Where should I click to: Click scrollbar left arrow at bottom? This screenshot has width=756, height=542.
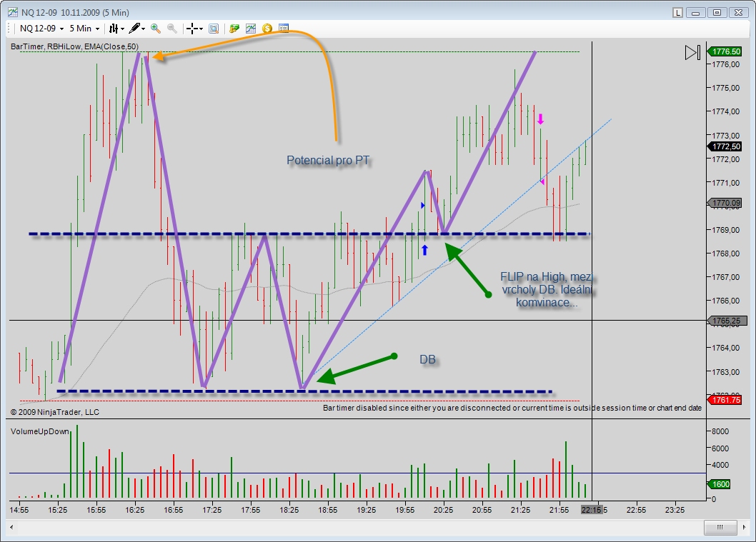[x=11, y=527]
